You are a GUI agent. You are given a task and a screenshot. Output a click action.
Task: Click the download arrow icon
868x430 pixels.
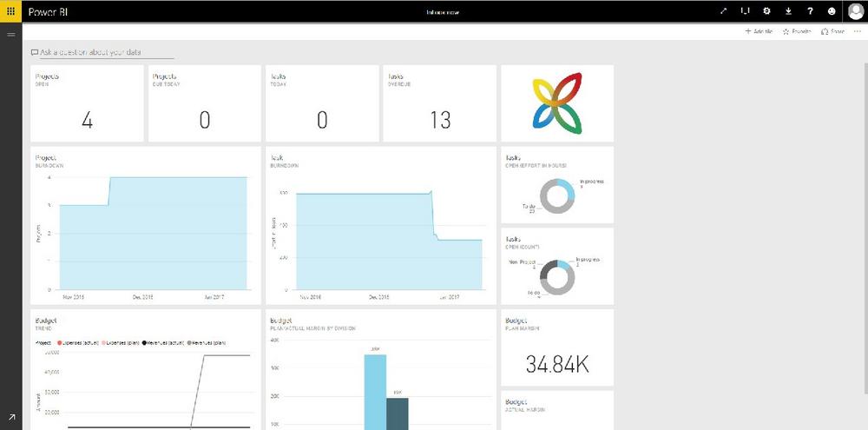pyautogui.click(x=788, y=11)
